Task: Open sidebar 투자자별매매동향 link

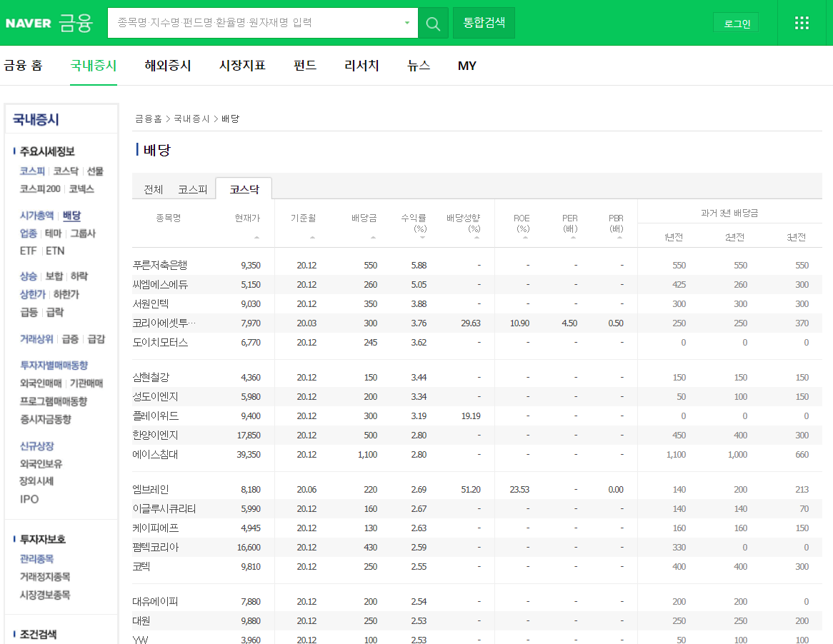Action: pyautogui.click(x=54, y=365)
